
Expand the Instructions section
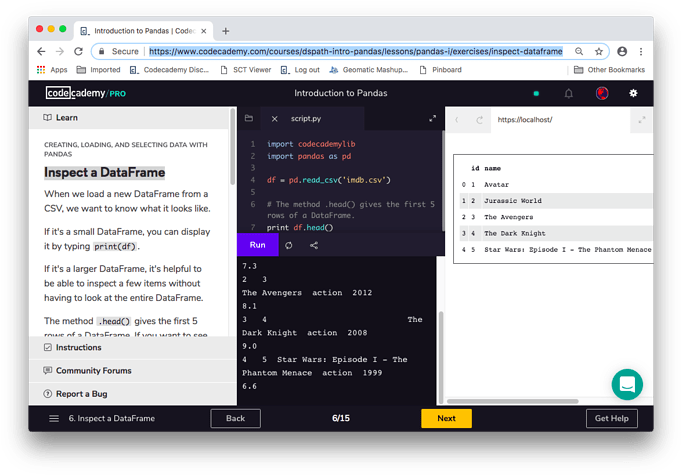(x=133, y=347)
